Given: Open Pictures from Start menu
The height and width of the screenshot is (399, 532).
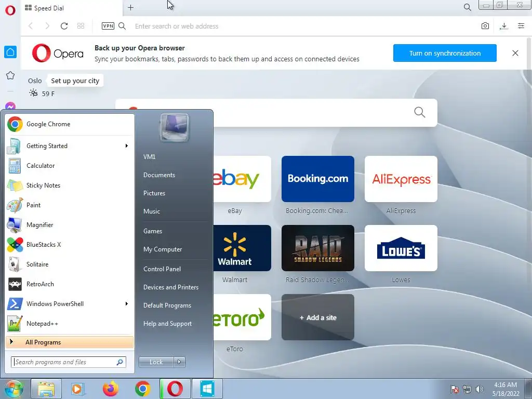Looking at the screenshot, I should (154, 193).
